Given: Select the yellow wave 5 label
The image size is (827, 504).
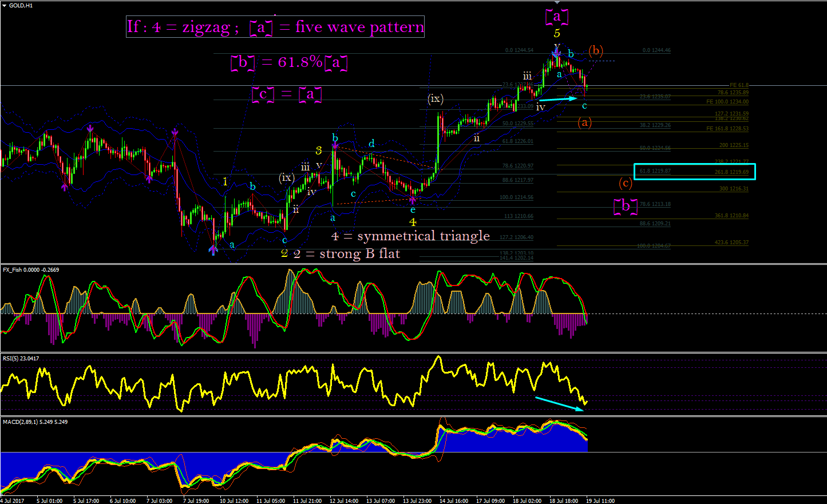Looking at the screenshot, I should 557,33.
